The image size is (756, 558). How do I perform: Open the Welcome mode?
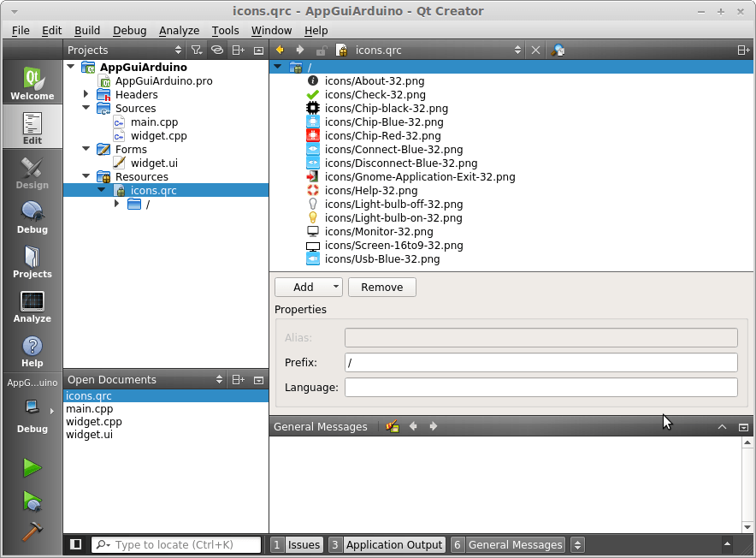pyautogui.click(x=32, y=82)
